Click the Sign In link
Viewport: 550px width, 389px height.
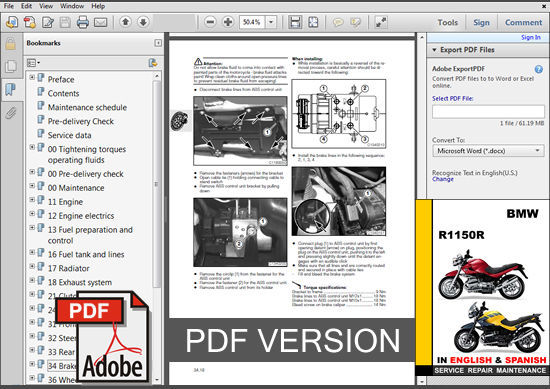click(530, 37)
